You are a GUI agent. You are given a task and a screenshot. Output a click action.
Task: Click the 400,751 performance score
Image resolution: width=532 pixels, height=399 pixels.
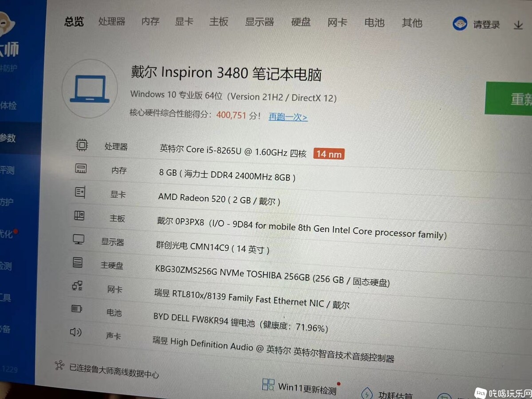point(231,115)
